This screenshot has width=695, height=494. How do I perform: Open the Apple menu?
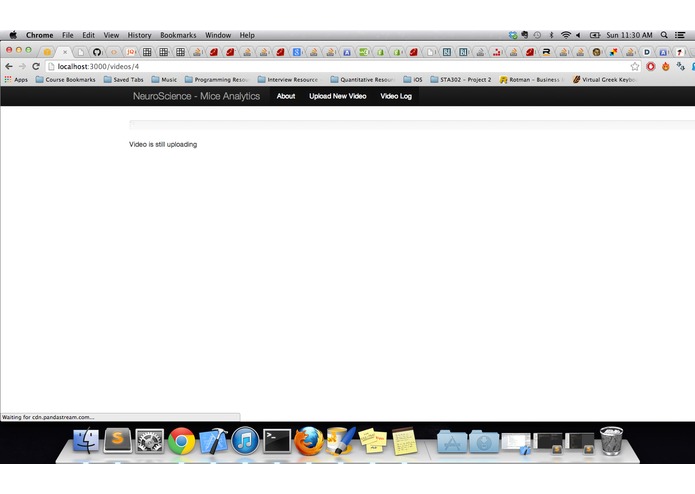click(13, 35)
